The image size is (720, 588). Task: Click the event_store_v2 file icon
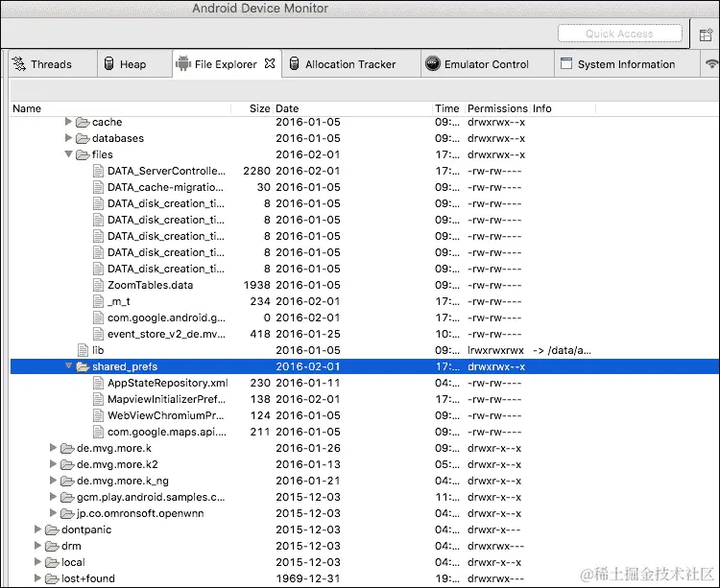click(98, 334)
